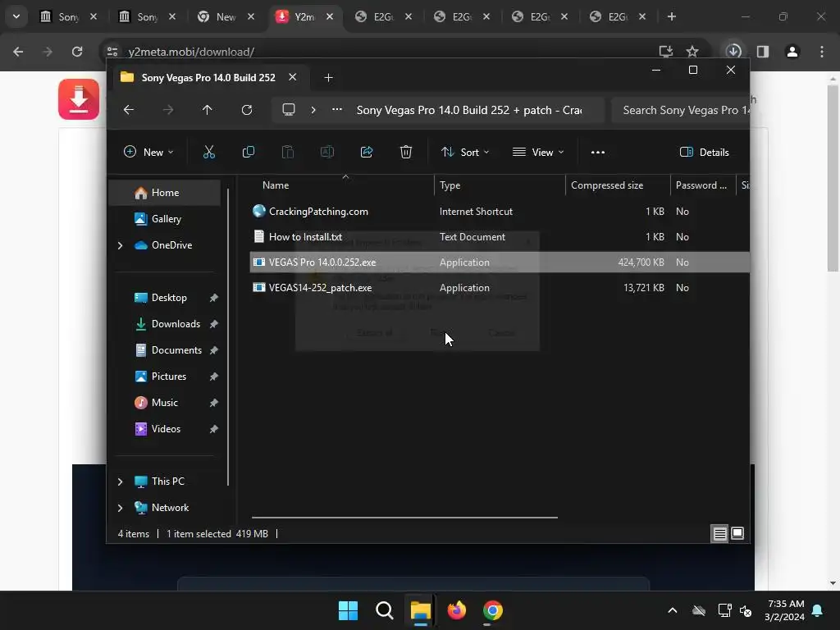Expand the address bar breadcrumb chevron
The image size is (840, 630).
tap(313, 110)
